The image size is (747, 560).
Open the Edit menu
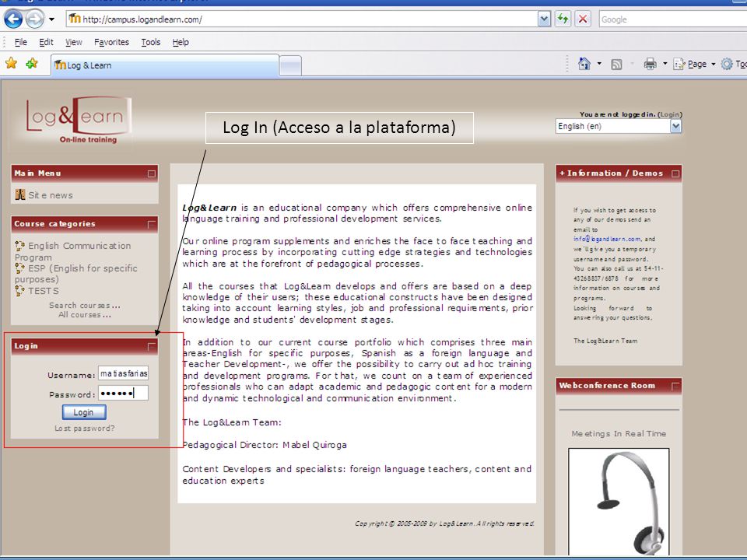46,42
